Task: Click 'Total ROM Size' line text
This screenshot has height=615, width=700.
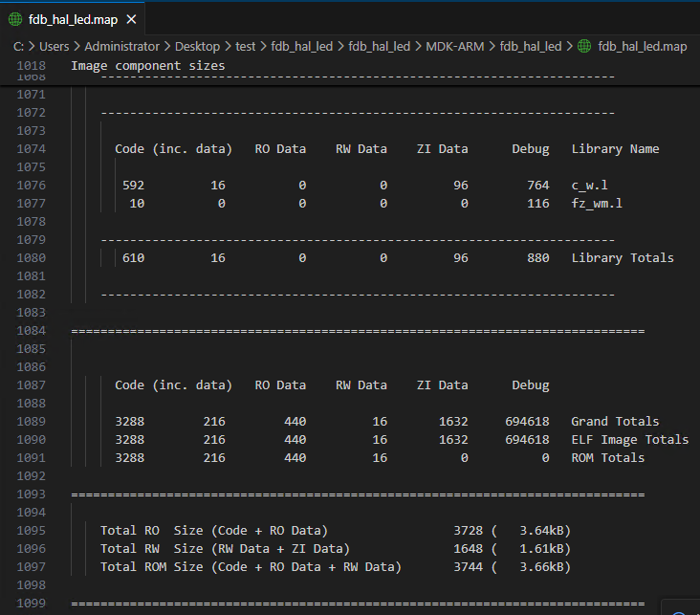Action: tap(251, 567)
